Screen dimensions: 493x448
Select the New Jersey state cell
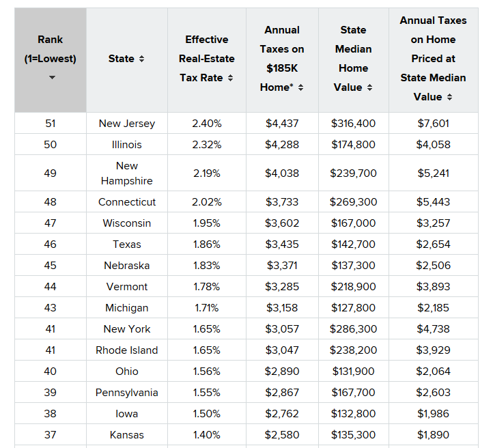[127, 124]
